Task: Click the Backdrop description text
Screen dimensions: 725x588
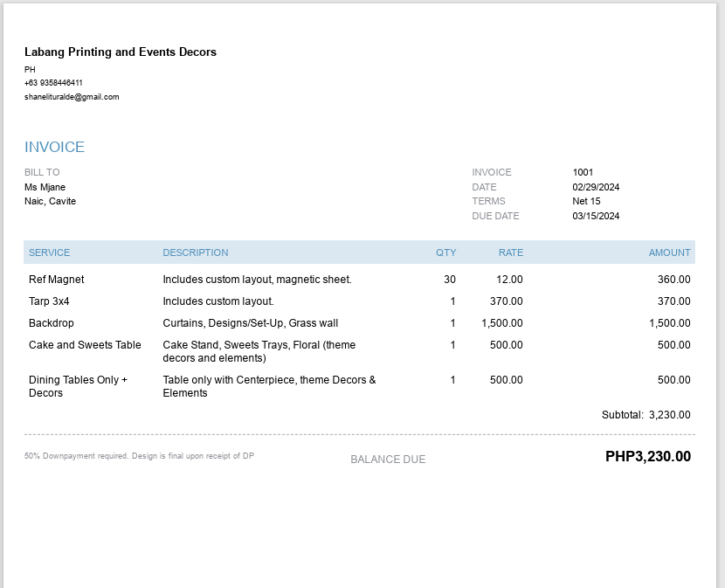Action: point(250,323)
